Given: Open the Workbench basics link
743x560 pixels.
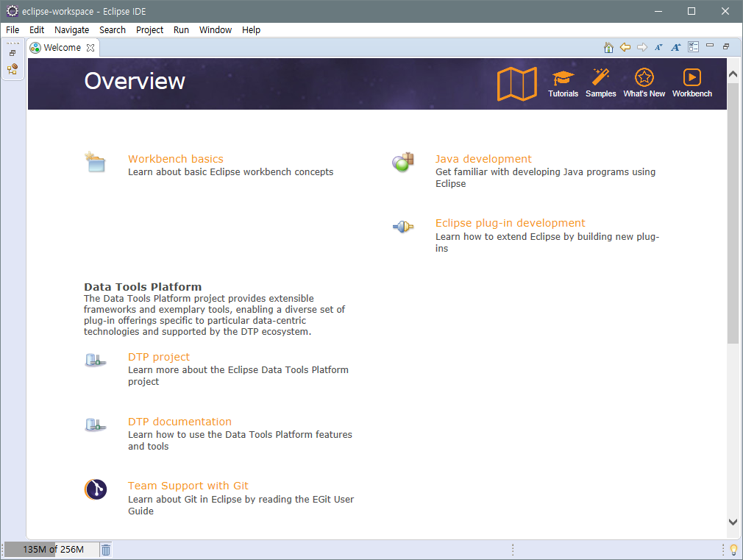Looking at the screenshot, I should click(175, 159).
